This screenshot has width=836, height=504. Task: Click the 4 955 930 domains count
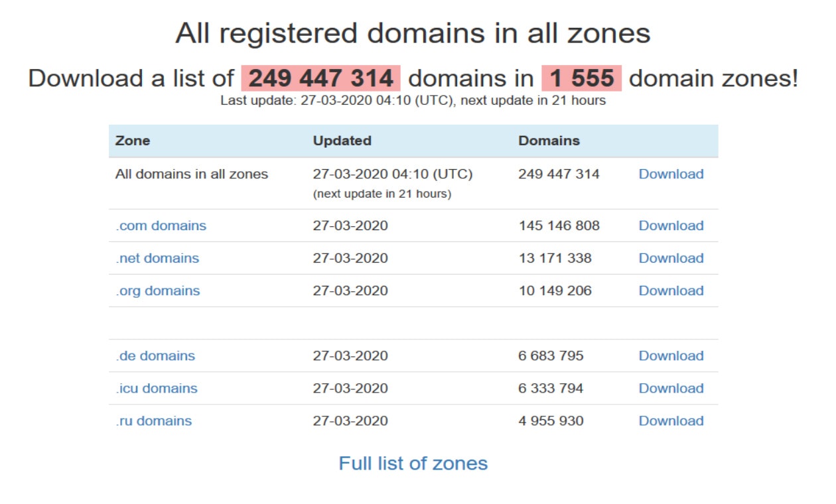click(x=551, y=420)
